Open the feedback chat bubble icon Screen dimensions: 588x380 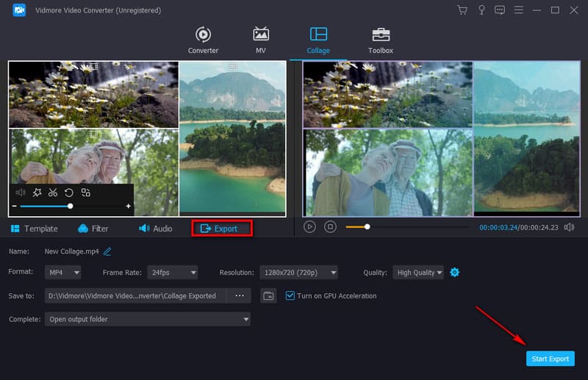pyautogui.click(x=500, y=10)
